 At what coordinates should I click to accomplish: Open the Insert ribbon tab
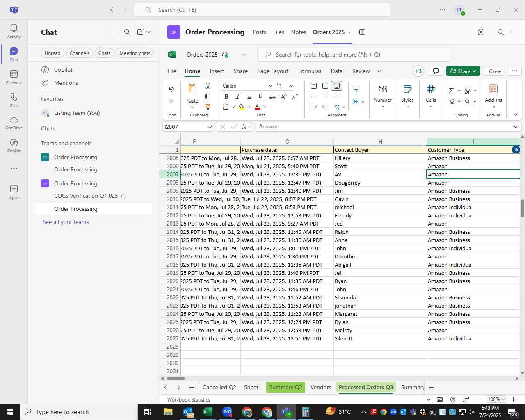coord(217,71)
